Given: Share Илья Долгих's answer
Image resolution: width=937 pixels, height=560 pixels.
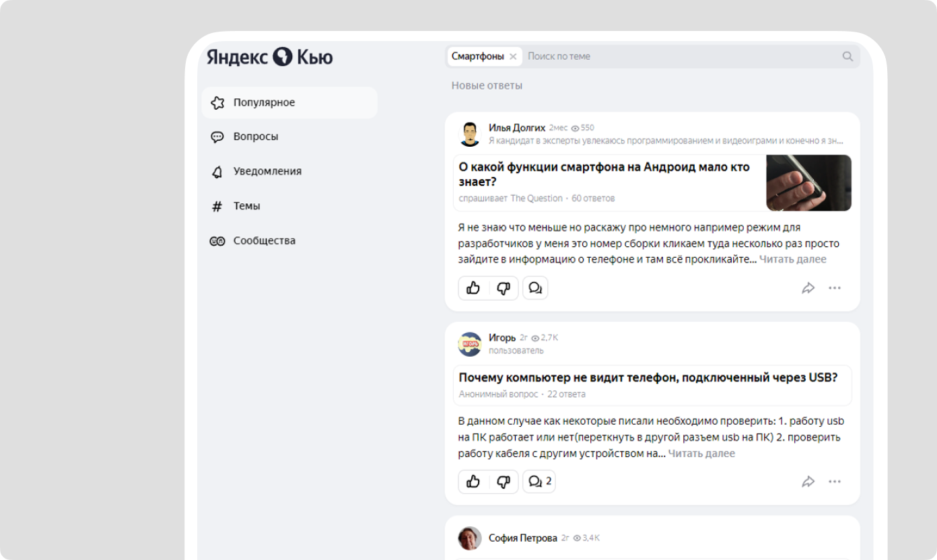Looking at the screenshot, I should 808,288.
